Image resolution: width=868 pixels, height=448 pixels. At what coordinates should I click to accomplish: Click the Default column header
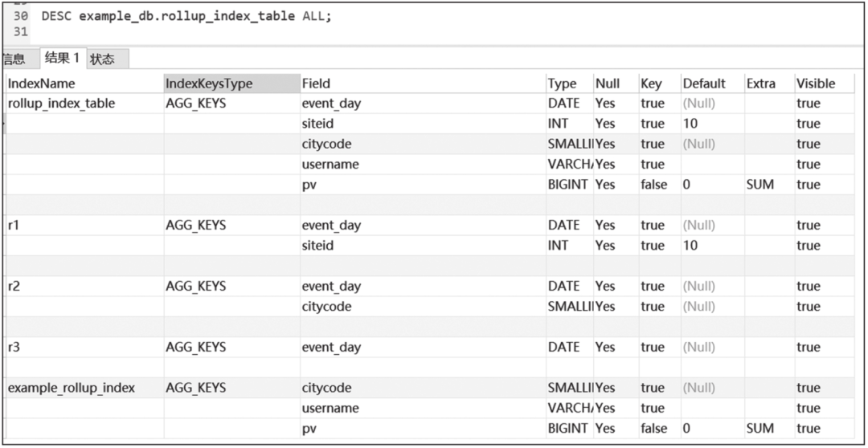[x=704, y=83]
